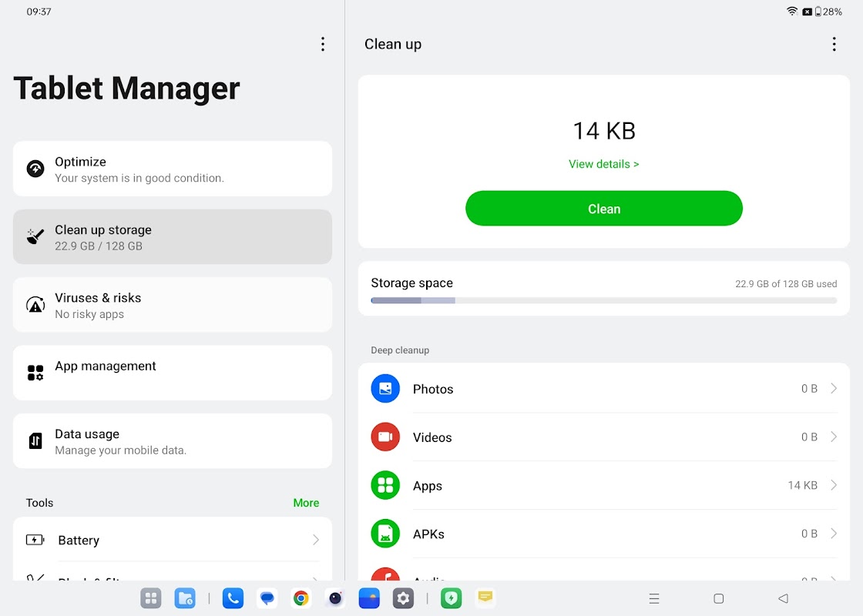Select the More link under Tools

point(306,503)
